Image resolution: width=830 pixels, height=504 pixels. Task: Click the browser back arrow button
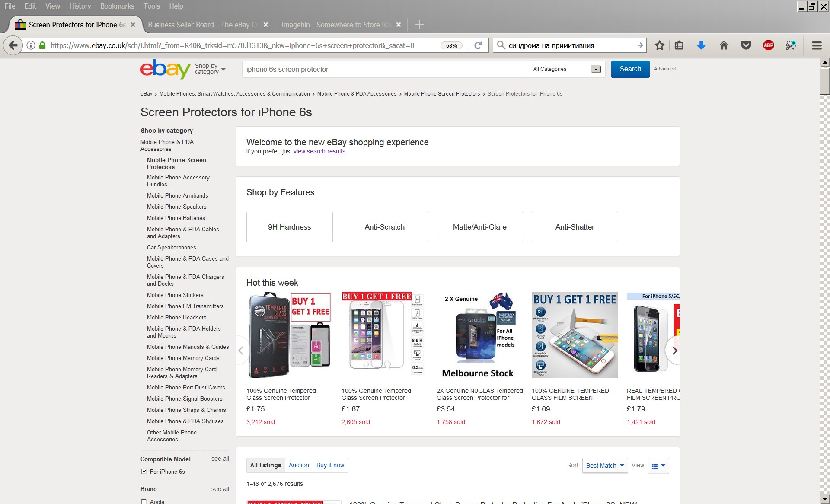point(13,45)
